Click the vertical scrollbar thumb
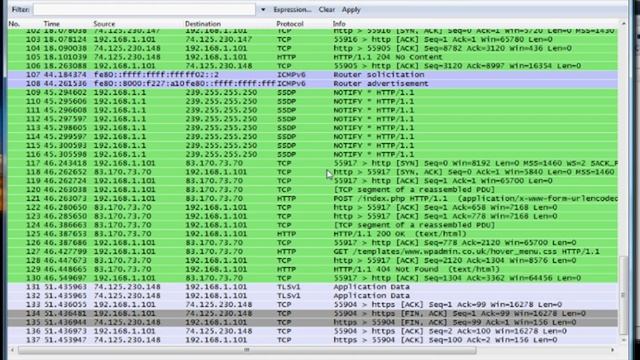 (x=623, y=295)
